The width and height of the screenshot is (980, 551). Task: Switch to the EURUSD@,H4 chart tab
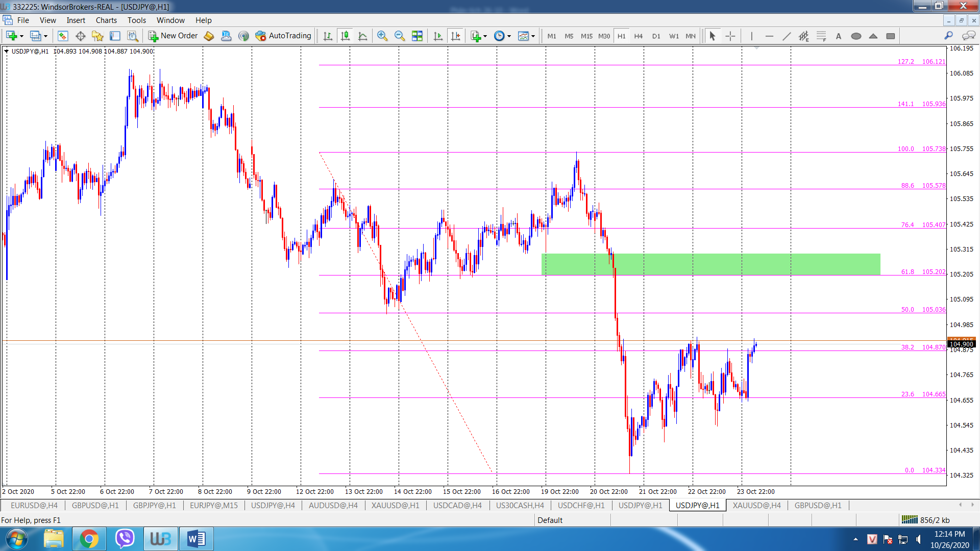coord(34,505)
